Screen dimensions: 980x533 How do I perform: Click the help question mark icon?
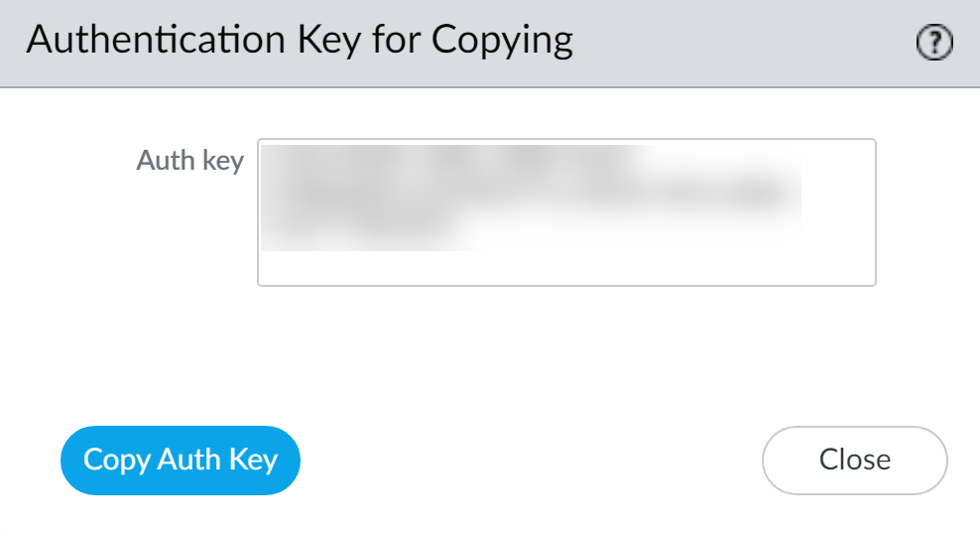pyautogui.click(x=934, y=43)
